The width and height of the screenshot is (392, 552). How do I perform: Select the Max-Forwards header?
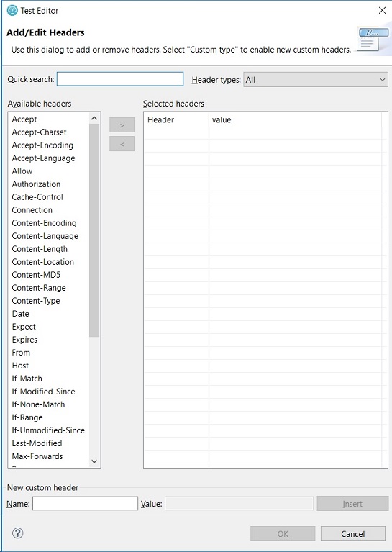click(37, 456)
